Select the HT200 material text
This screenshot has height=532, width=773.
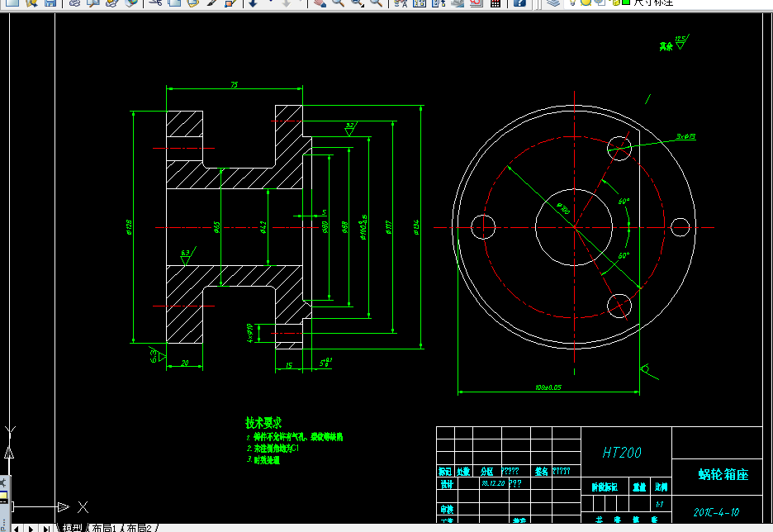click(x=622, y=453)
